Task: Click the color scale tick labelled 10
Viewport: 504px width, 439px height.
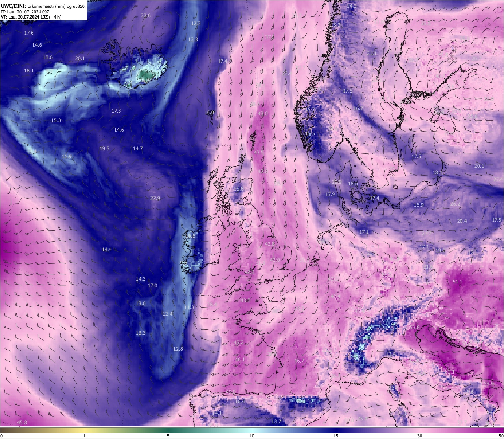Action: point(252,436)
